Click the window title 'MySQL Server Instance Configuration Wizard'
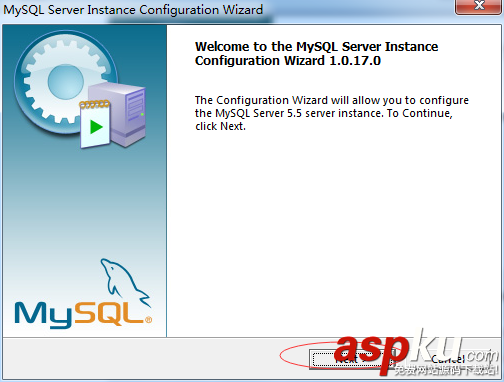Screen dimensions: 504x382 pyautogui.click(x=133, y=9)
